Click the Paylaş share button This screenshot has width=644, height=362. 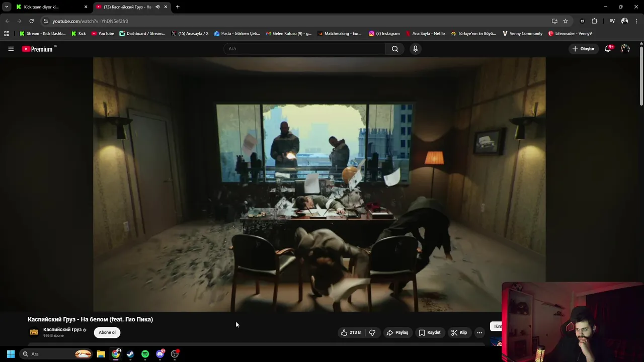click(x=397, y=332)
